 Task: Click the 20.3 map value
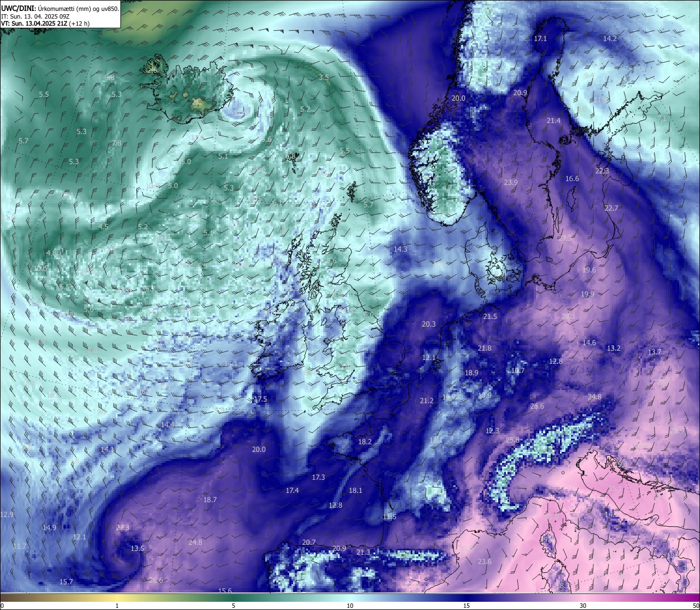(429, 324)
